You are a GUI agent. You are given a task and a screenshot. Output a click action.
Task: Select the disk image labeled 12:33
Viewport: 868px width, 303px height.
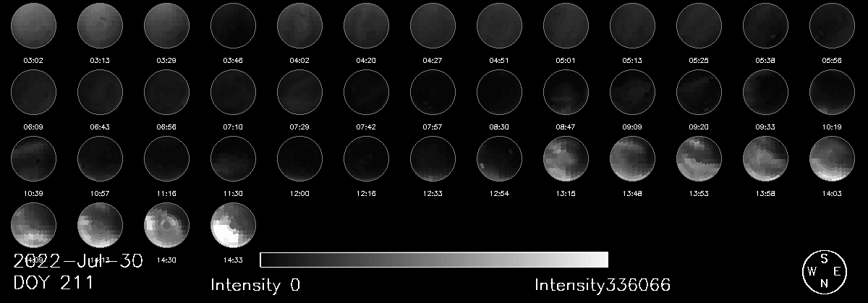[x=433, y=158]
